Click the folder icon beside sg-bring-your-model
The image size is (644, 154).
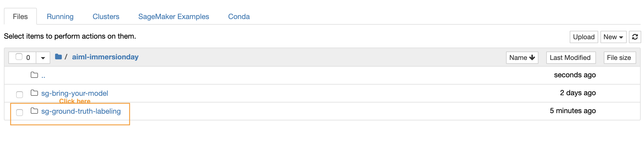[34, 93]
